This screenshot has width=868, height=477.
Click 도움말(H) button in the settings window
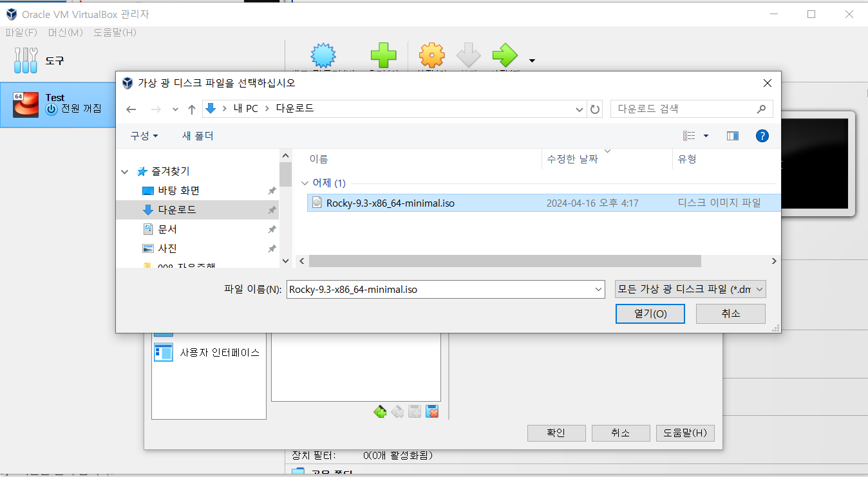point(685,433)
